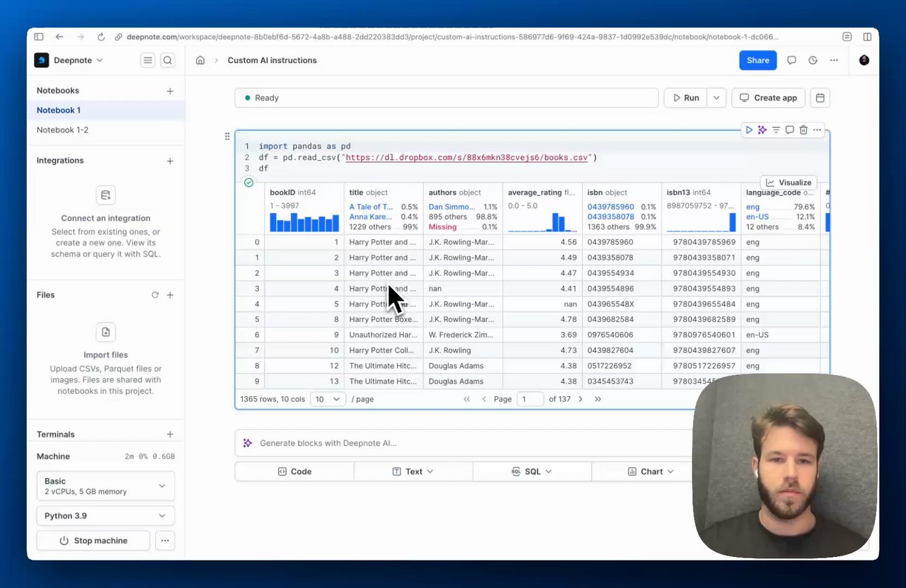
Task: Open rows per page dropdown
Action: click(327, 399)
